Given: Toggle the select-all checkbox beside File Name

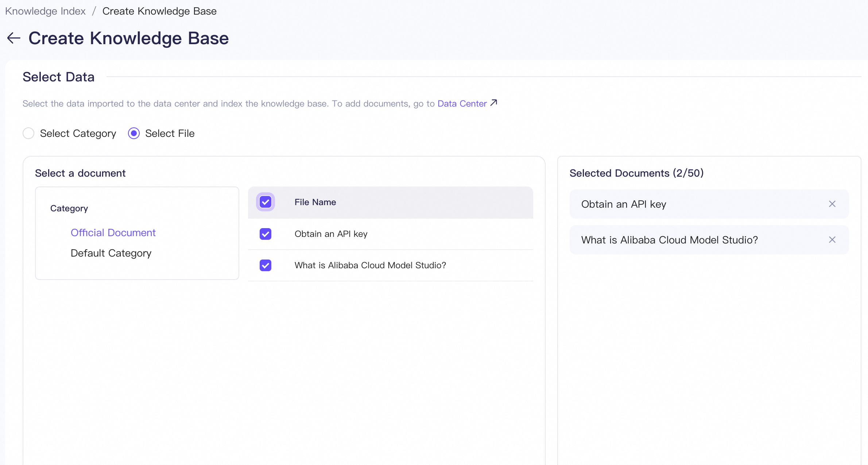Looking at the screenshot, I should tap(266, 202).
